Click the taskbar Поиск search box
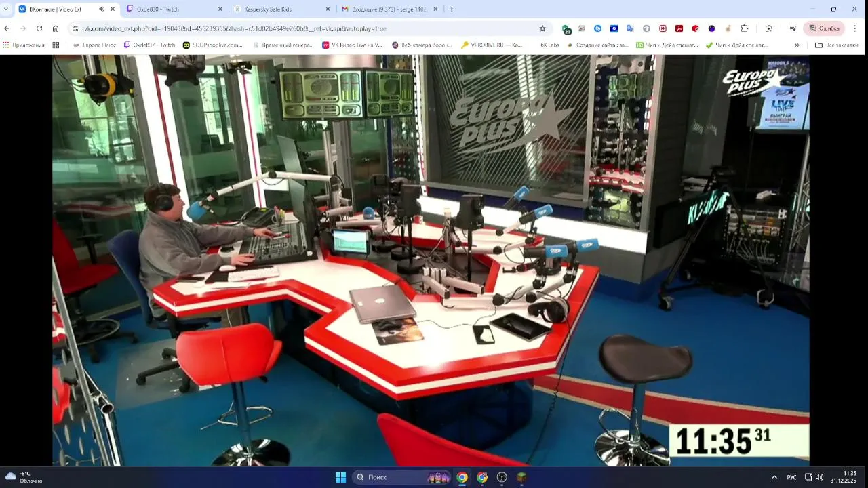This screenshot has height=488, width=868. pos(401,477)
